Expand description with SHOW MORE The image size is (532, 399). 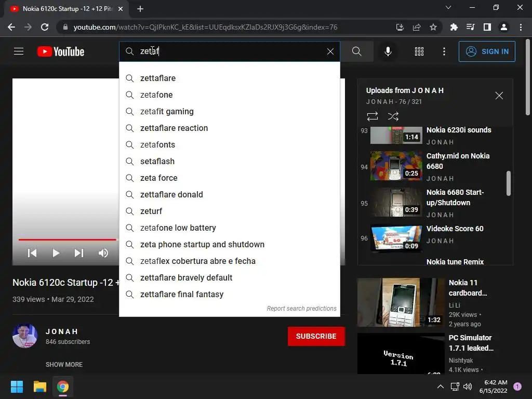[64, 364]
